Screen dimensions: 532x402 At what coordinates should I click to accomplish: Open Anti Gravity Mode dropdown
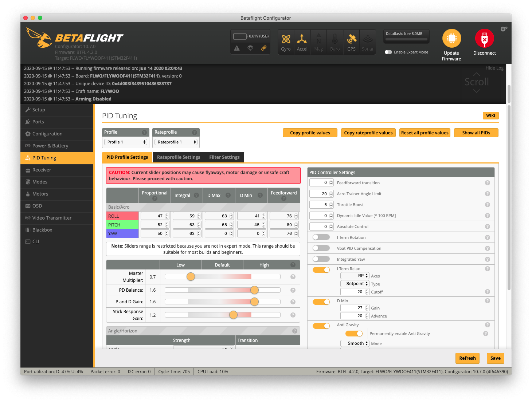point(355,343)
